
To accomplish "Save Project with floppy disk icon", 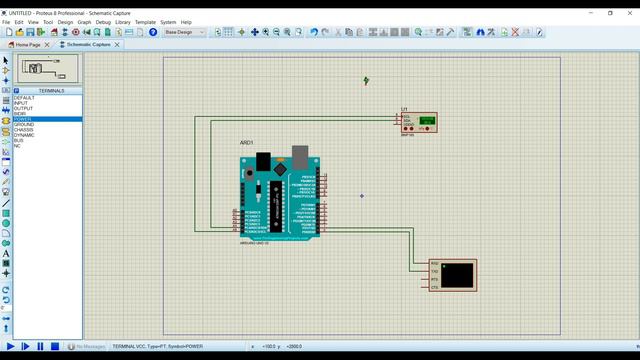I will point(30,32).
